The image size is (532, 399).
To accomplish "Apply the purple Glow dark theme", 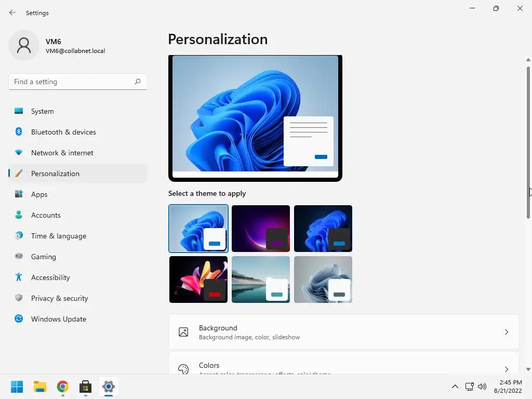I will (261, 229).
